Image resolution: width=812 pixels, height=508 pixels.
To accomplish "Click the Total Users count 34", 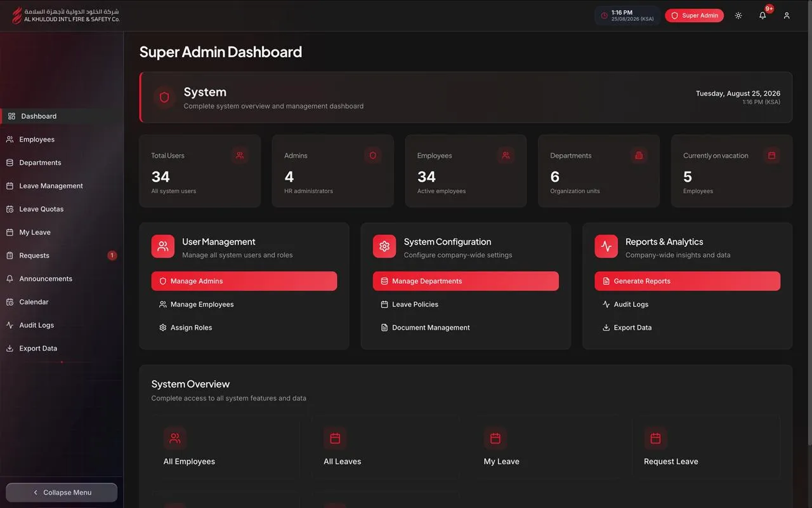I will (x=160, y=177).
